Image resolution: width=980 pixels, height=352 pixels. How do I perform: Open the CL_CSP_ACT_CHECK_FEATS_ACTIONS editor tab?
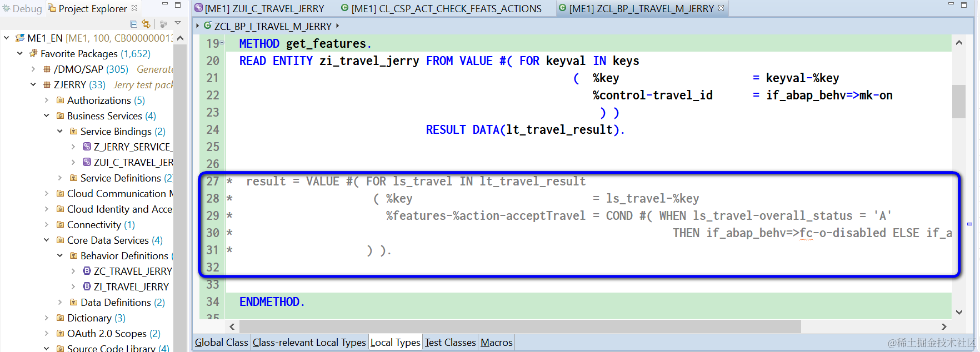point(441,8)
